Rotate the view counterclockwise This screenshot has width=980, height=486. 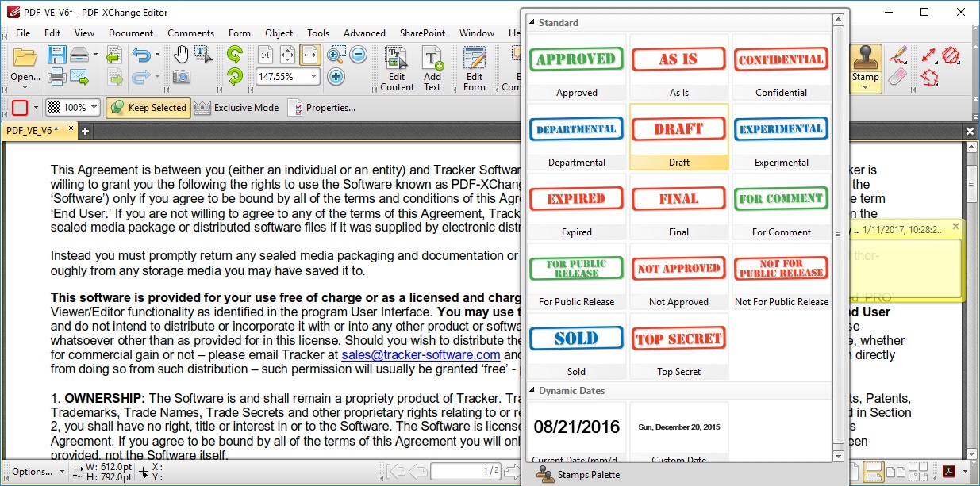pyautogui.click(x=236, y=77)
